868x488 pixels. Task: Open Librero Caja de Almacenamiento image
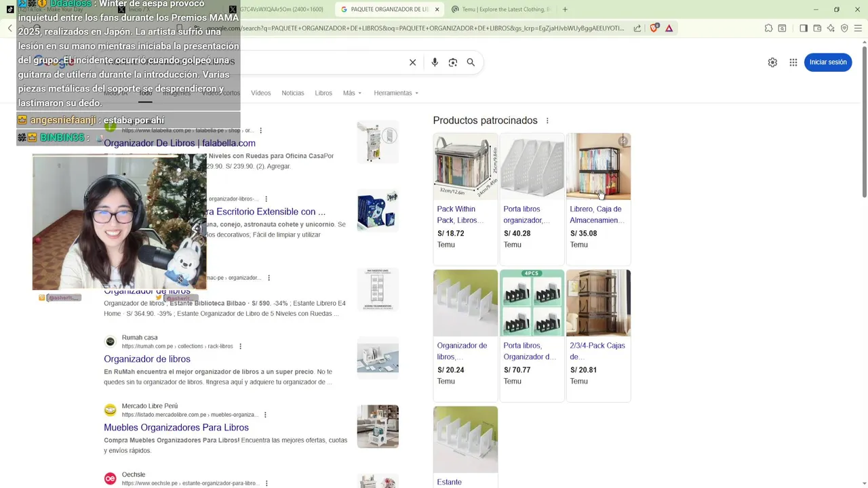[x=598, y=167]
